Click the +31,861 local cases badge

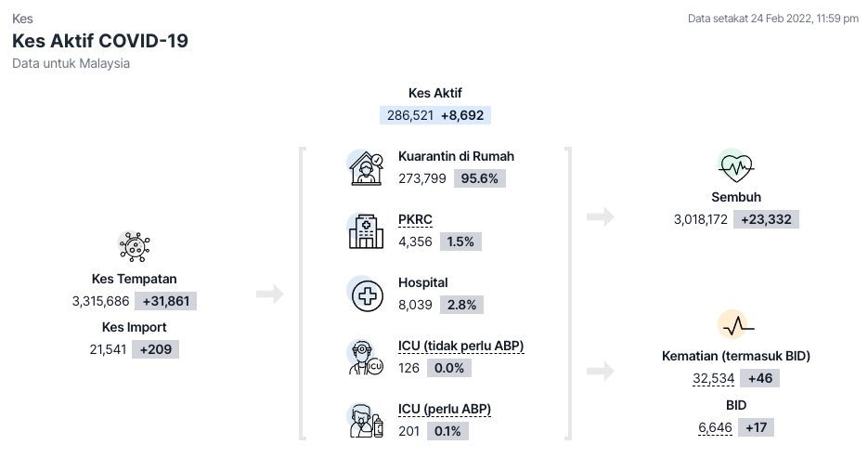tap(165, 301)
